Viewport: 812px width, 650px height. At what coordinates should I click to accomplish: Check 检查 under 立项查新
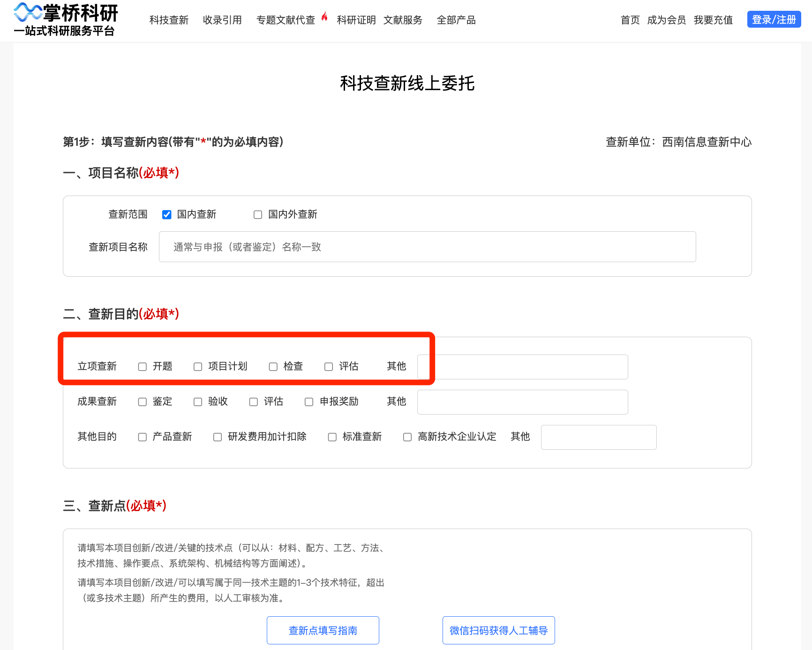[x=273, y=367]
